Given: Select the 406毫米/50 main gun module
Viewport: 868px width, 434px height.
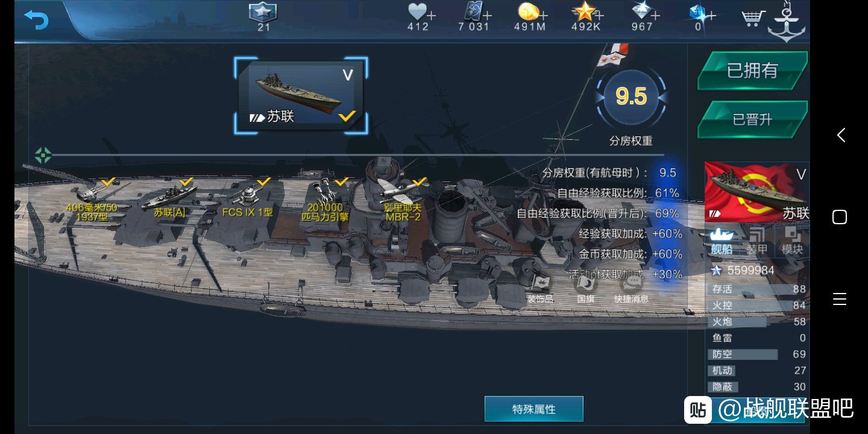Looking at the screenshot, I should click(92, 201).
